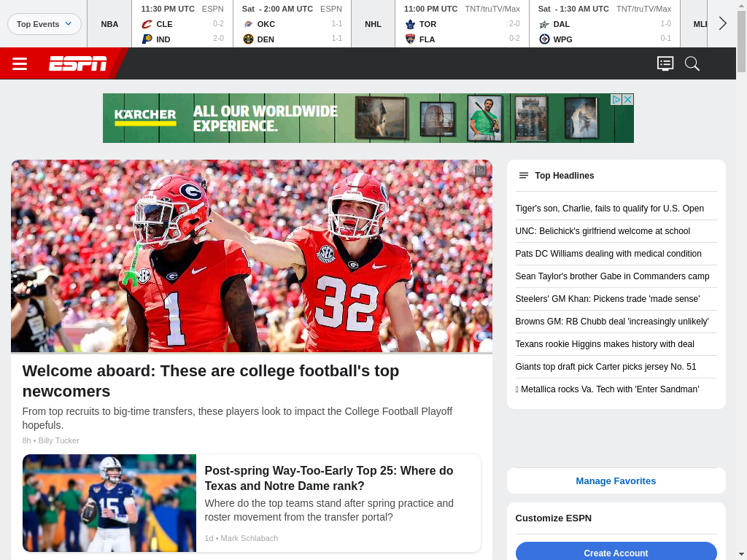
Task: Open Pats DC Williams medical condition headline
Action: (x=608, y=254)
